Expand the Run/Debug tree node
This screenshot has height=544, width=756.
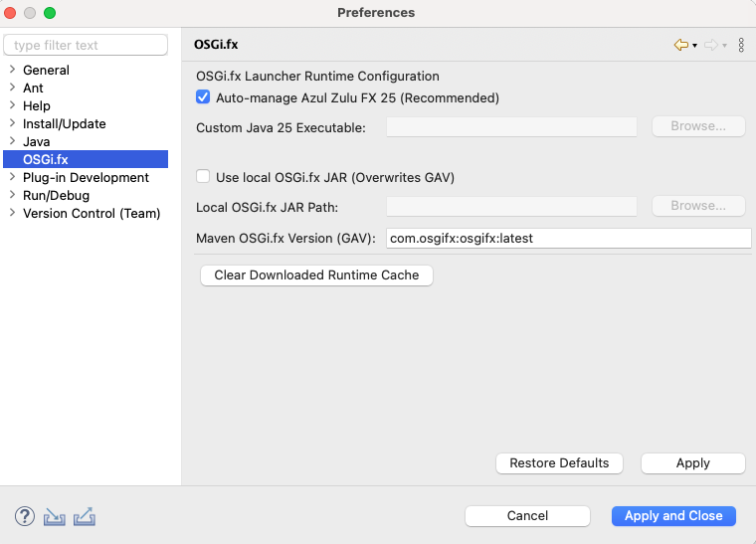click(x=13, y=195)
